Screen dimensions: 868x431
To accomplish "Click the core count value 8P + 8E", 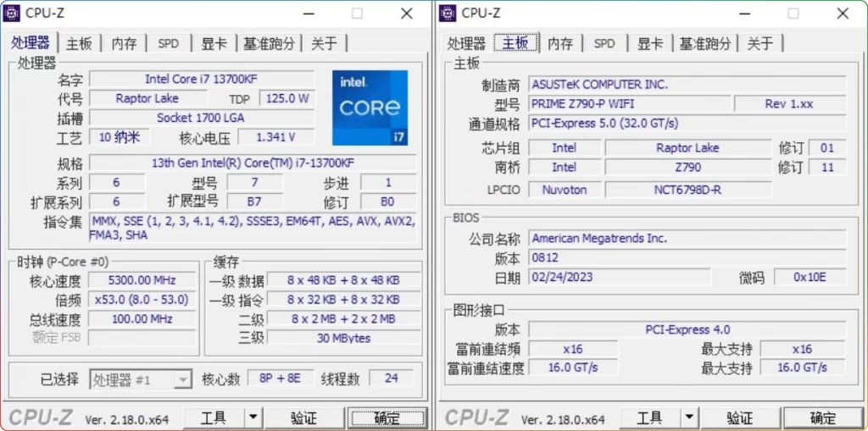I will (x=280, y=379).
